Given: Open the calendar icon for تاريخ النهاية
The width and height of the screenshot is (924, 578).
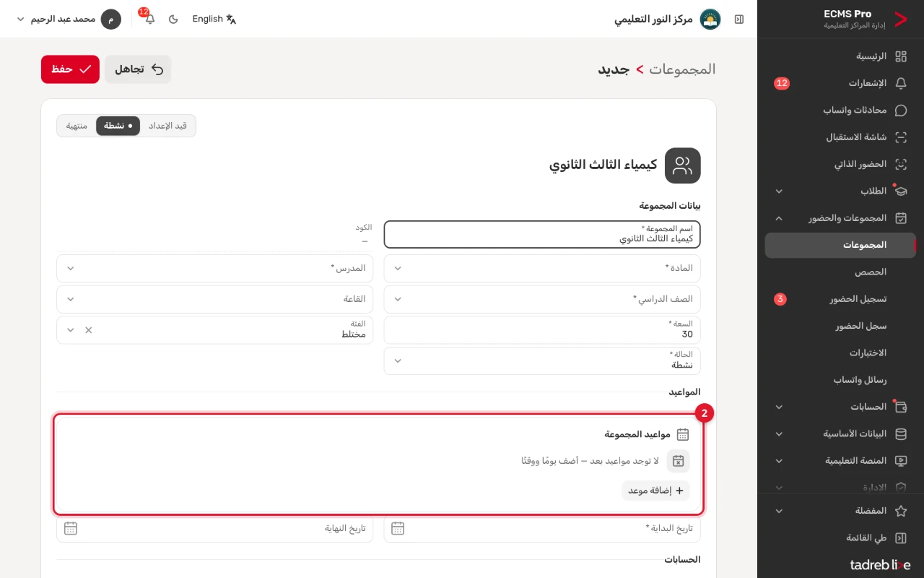Looking at the screenshot, I should pos(71,528).
